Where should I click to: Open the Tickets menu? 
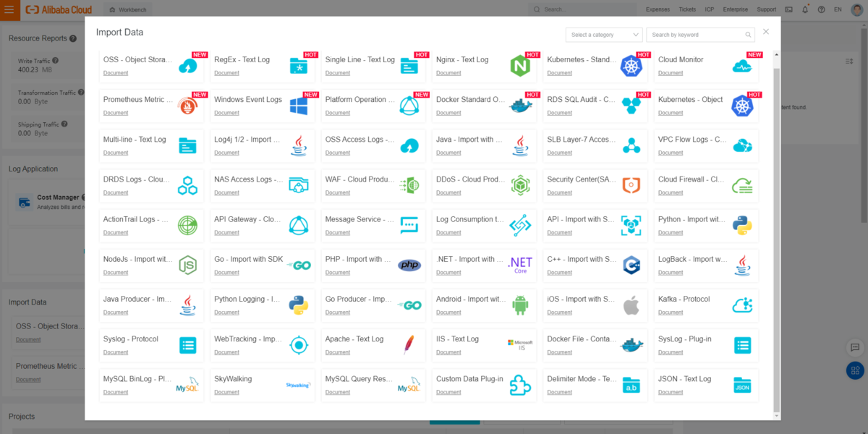pos(687,9)
